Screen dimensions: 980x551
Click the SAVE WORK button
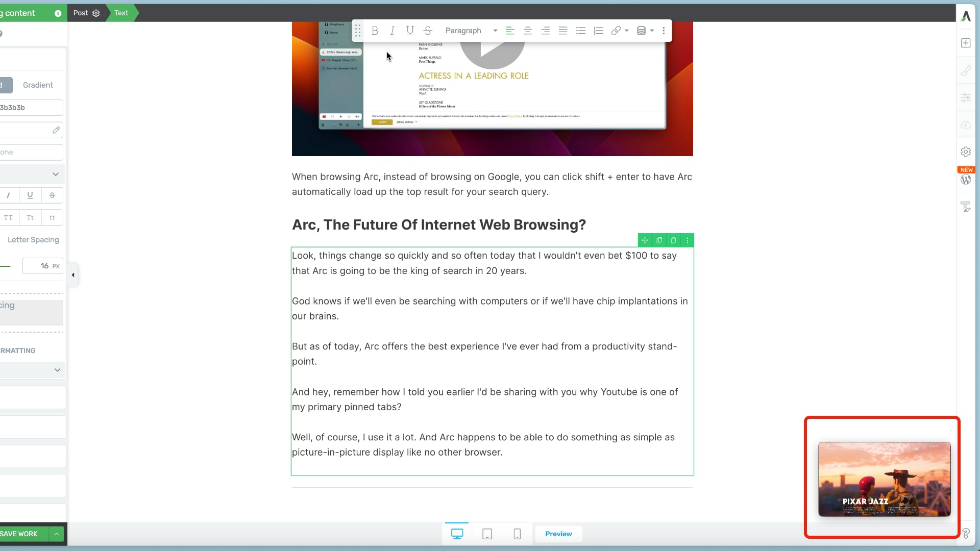(20, 534)
